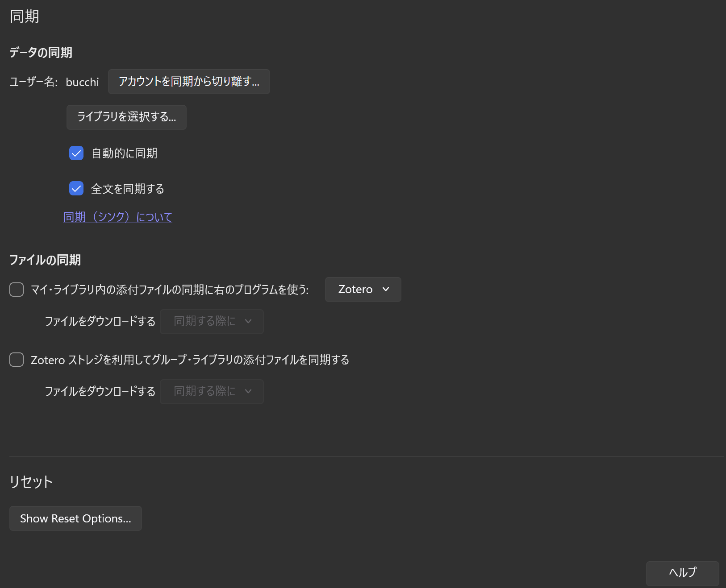Click the ファイルの同期 section heading

click(x=45, y=260)
